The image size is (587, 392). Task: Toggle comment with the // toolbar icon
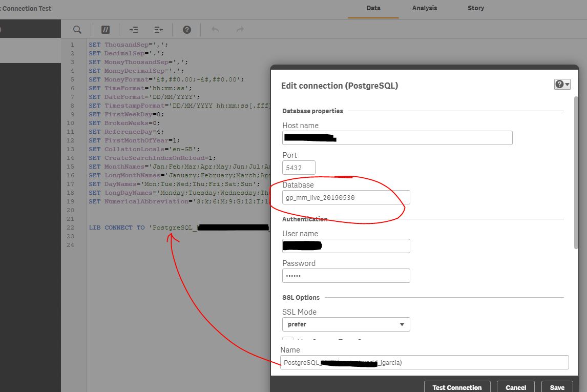(x=106, y=30)
